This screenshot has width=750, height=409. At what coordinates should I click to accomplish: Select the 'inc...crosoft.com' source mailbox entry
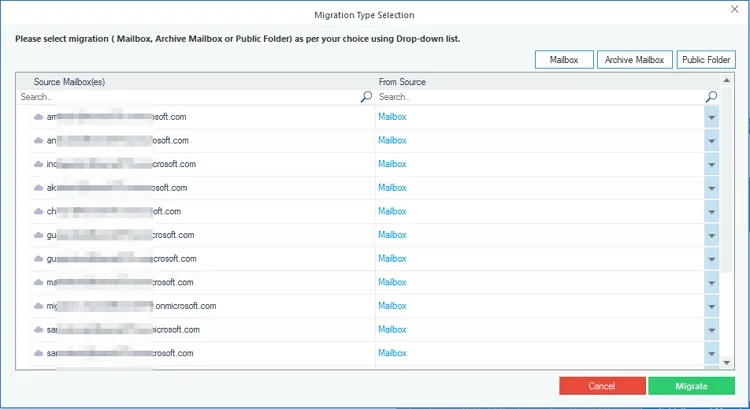pyautogui.click(x=121, y=164)
